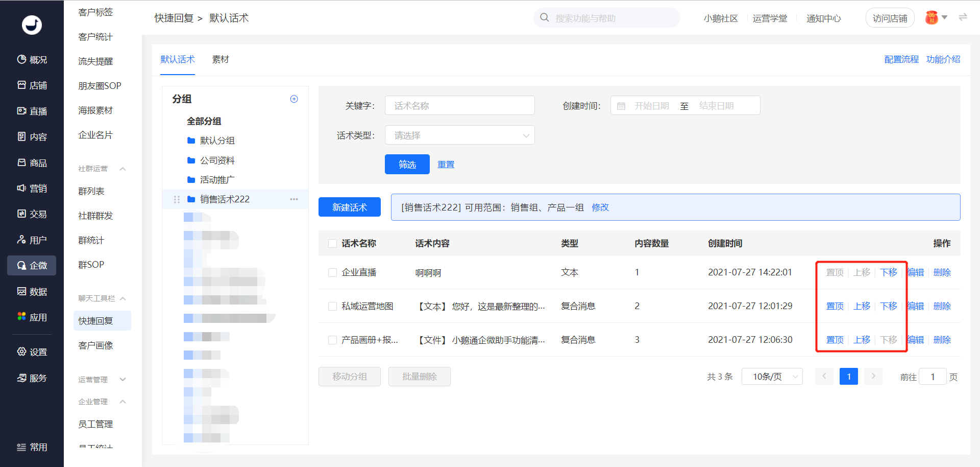The image size is (980, 467).
Task: Select 快捷回复 in the side menu
Action: (96, 321)
